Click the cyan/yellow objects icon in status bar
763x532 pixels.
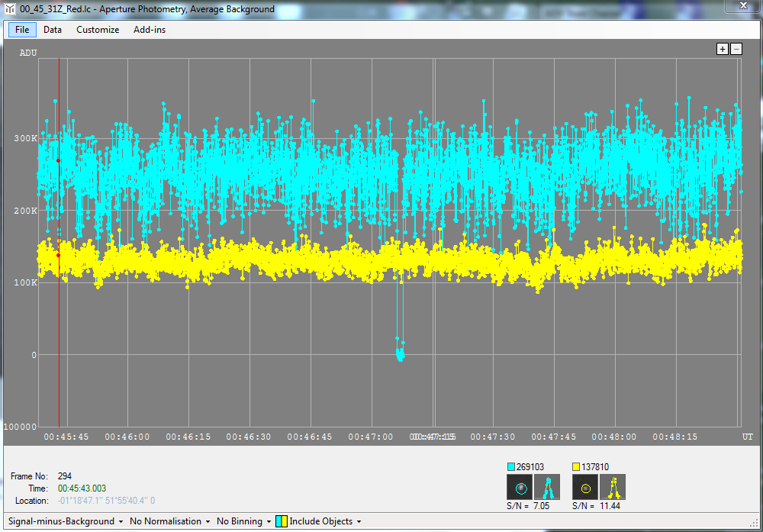pos(282,521)
